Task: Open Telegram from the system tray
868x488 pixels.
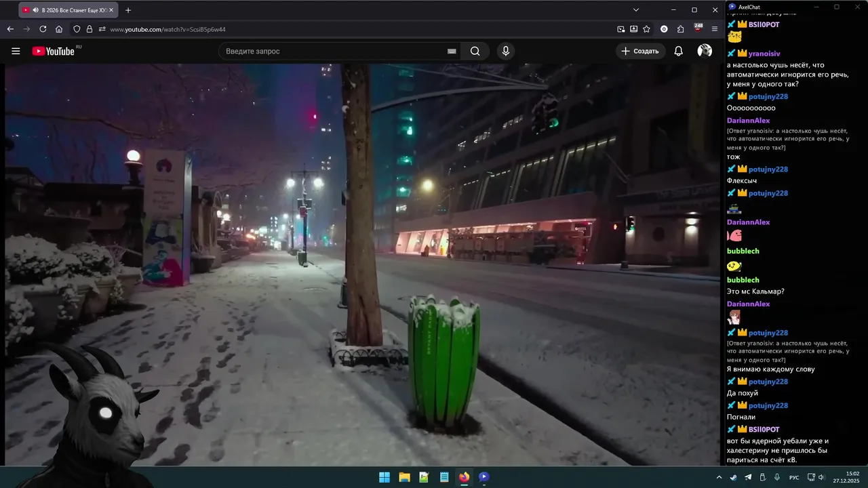Action: pos(748,477)
